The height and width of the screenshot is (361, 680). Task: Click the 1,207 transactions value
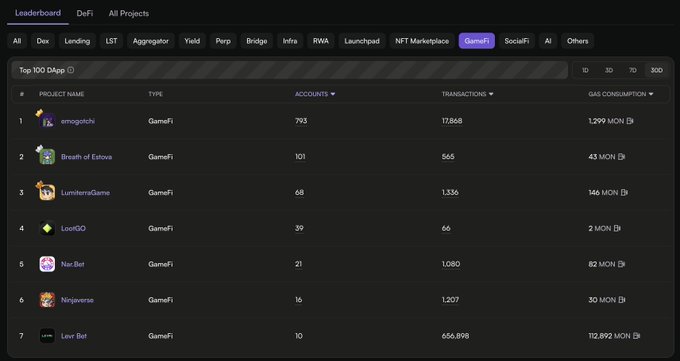450,300
